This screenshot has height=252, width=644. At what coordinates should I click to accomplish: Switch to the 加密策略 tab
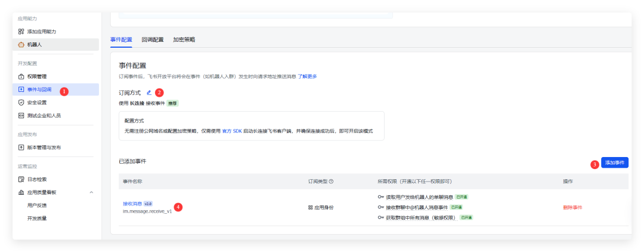184,40
